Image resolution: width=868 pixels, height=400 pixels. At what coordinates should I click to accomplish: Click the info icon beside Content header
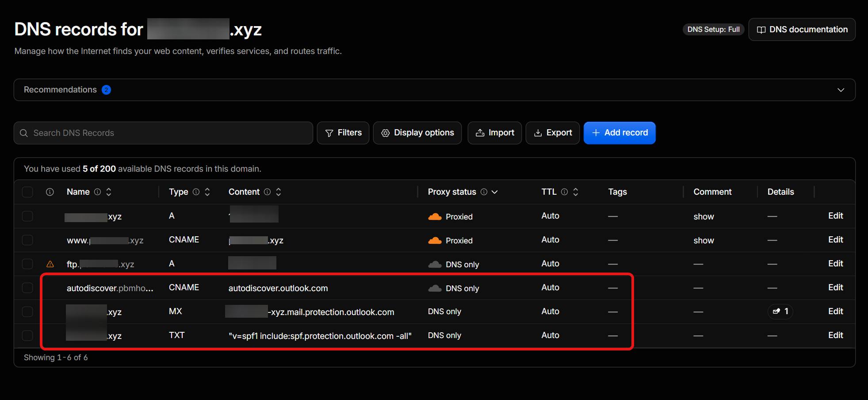[x=267, y=192]
